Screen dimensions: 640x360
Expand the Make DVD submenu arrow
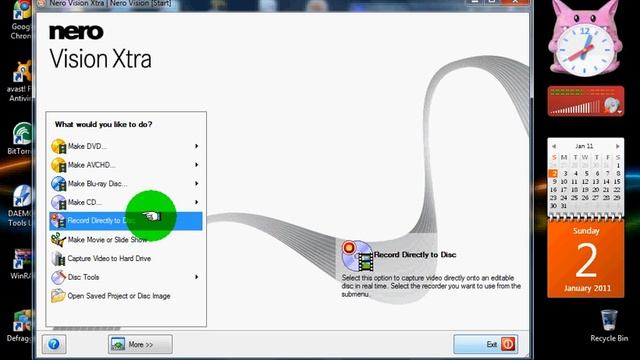tap(197, 146)
